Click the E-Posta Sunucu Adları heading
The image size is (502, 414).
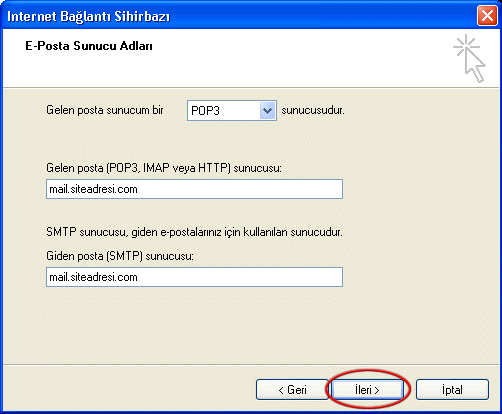89,46
